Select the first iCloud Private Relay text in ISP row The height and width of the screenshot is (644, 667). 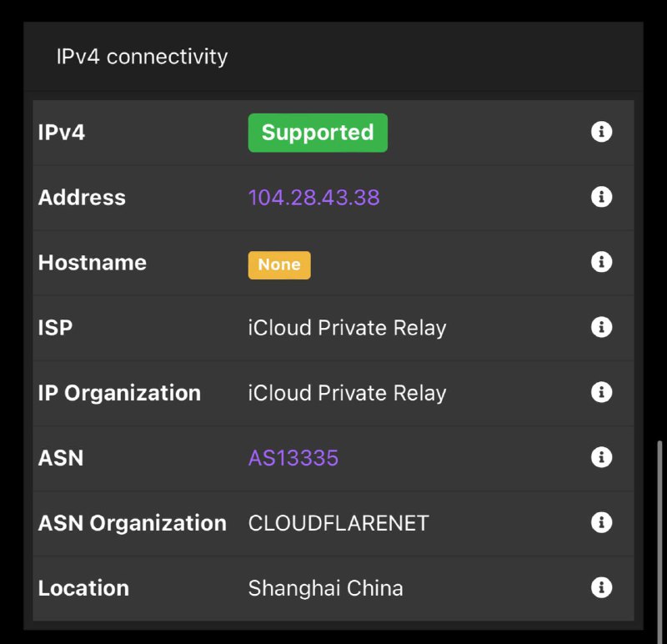347,328
